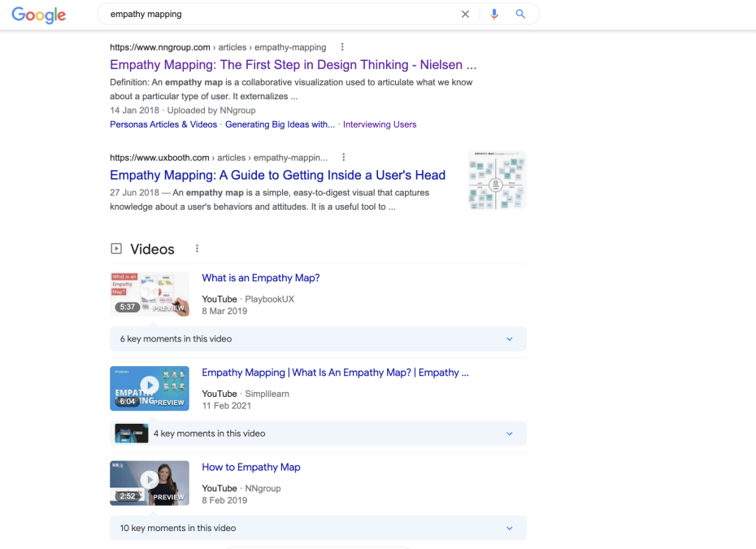Click the Google logo
The height and width of the screenshot is (549, 756).
coord(38,14)
